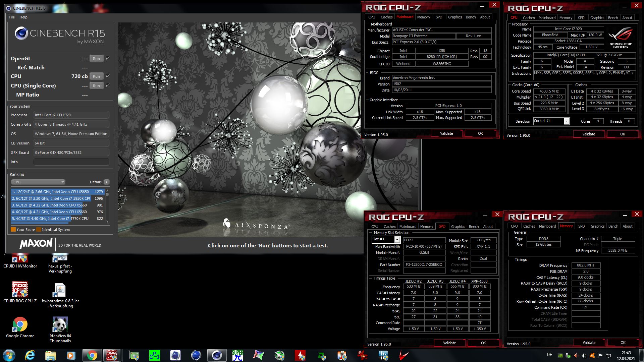The image size is (644, 362).
Task: Click the DE language indicator
Action: click(x=549, y=355)
